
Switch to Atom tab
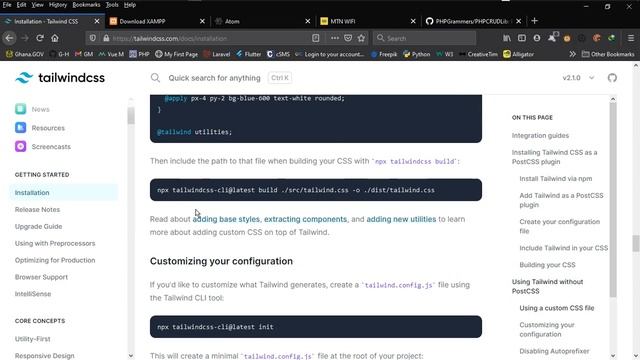pos(263,21)
